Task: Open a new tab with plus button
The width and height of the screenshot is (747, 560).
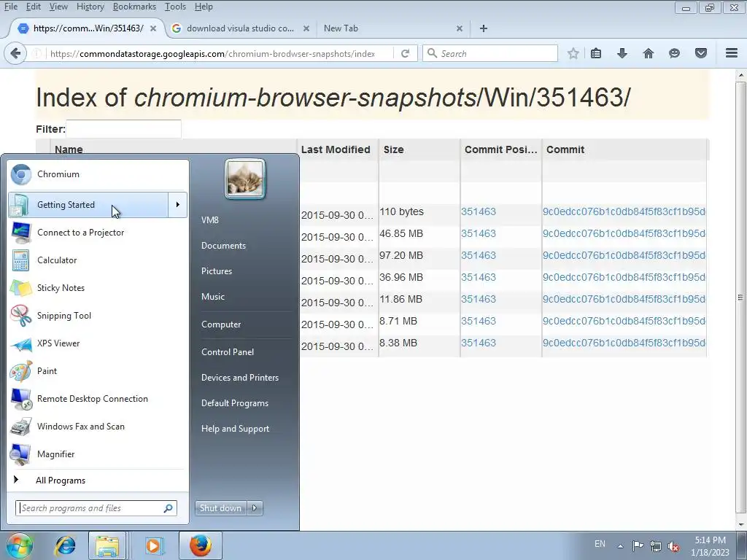Action: [x=484, y=28]
